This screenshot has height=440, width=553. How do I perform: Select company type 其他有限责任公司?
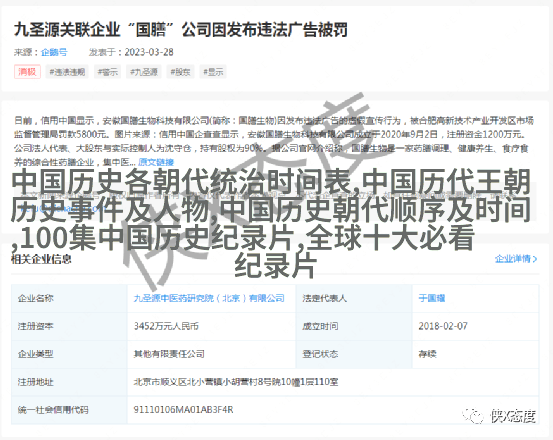169,354
